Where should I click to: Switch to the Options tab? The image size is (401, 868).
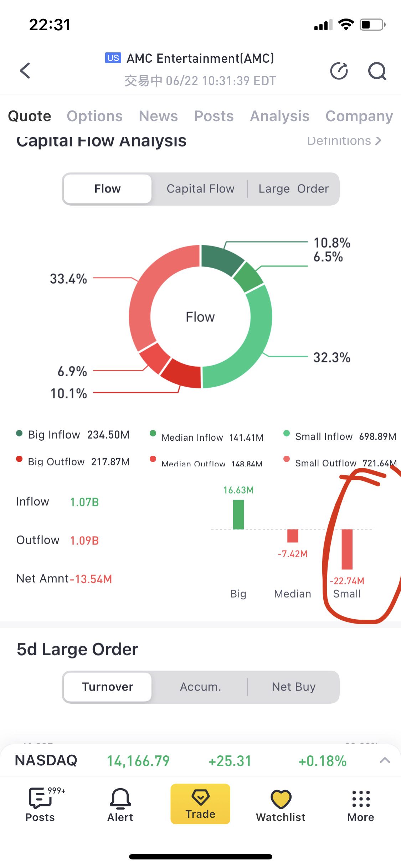pos(94,116)
